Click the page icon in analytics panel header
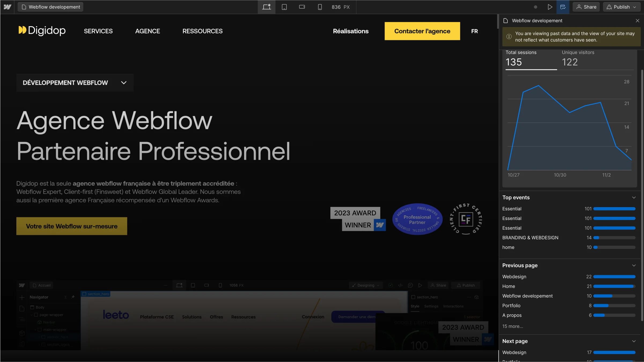Viewport: 644px width, 362px height. tap(506, 21)
